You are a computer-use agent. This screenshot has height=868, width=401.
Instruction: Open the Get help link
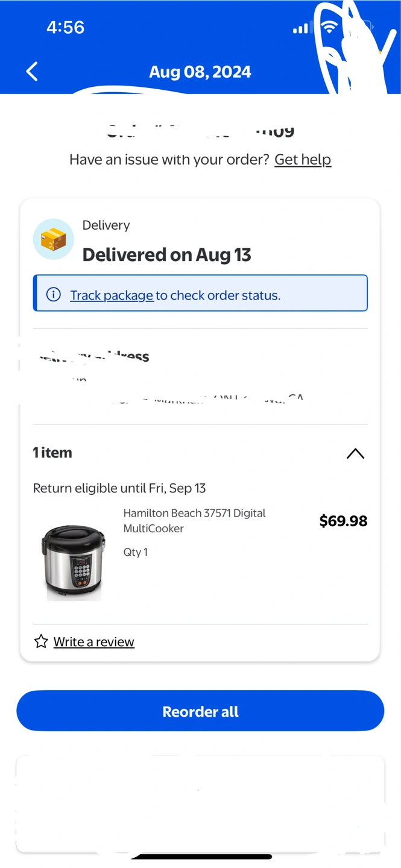point(303,159)
